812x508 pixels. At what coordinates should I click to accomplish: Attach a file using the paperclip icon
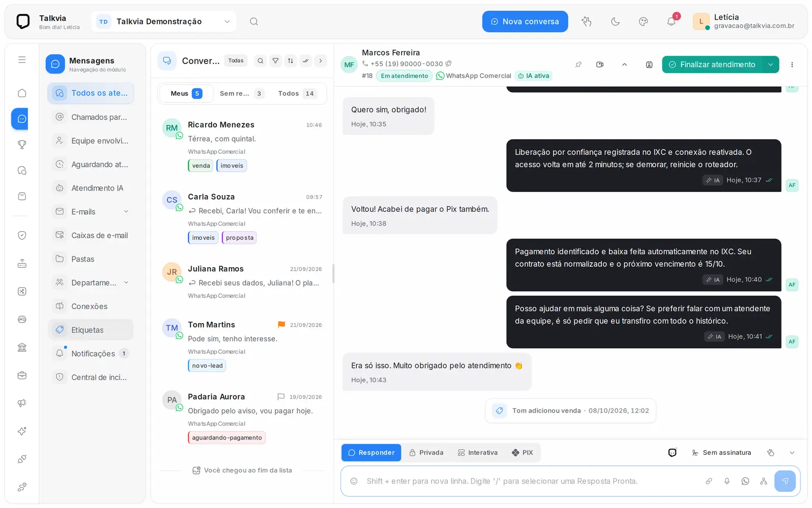709,481
